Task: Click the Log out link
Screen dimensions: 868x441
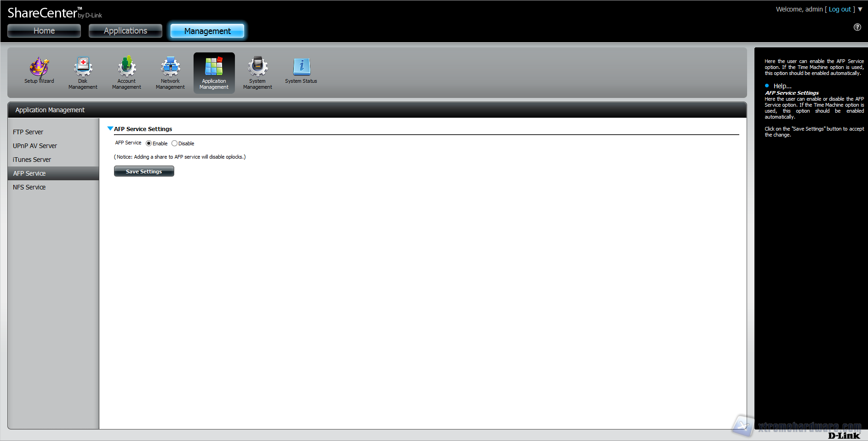Action: click(839, 9)
